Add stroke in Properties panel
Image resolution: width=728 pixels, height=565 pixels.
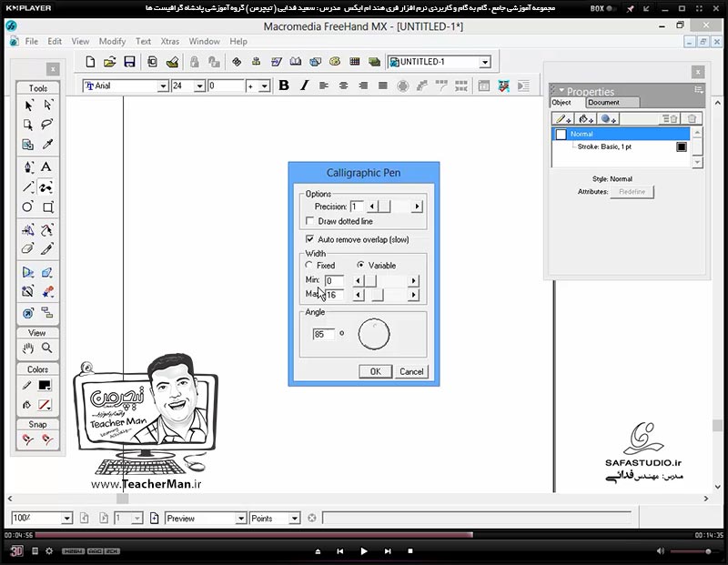pos(563,119)
